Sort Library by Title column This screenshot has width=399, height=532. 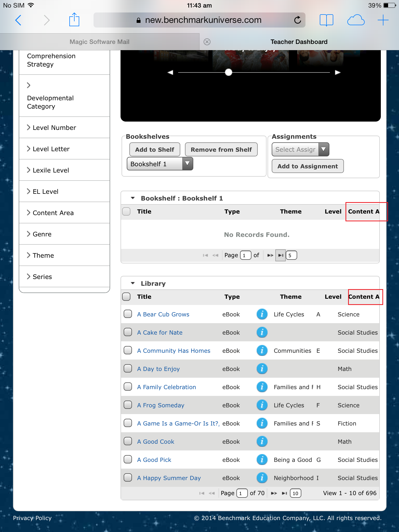pos(144,297)
